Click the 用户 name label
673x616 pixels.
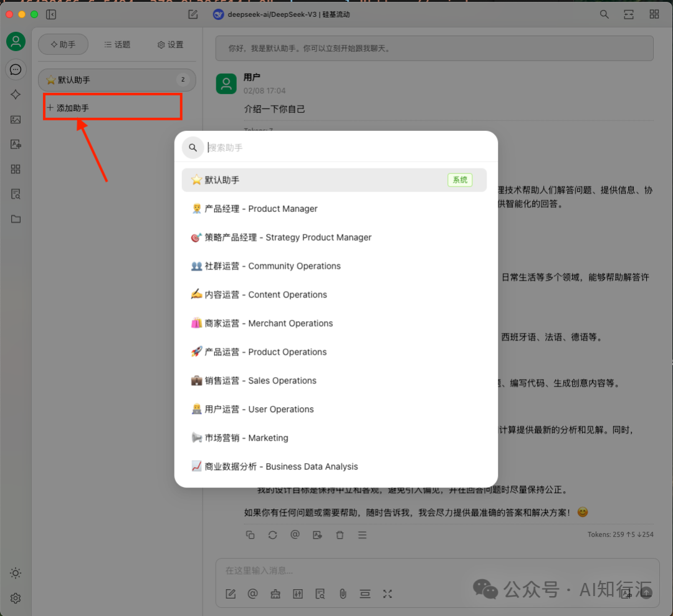(x=252, y=77)
